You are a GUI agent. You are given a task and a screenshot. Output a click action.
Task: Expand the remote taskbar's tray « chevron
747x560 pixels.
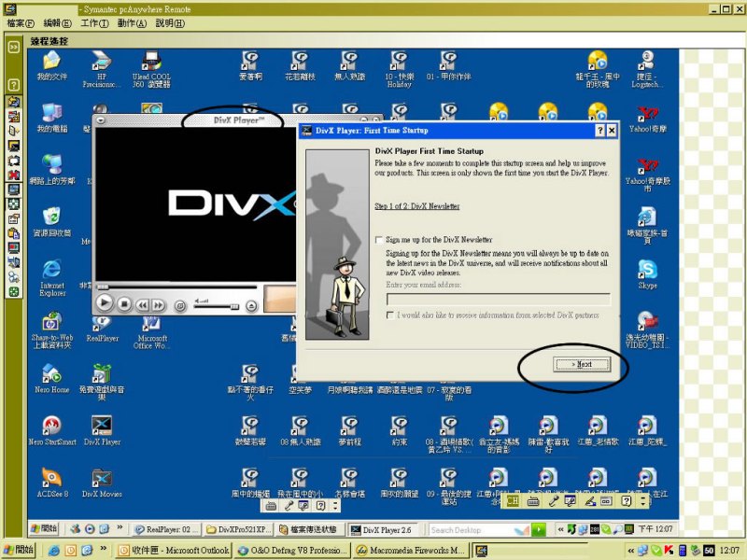(x=561, y=529)
